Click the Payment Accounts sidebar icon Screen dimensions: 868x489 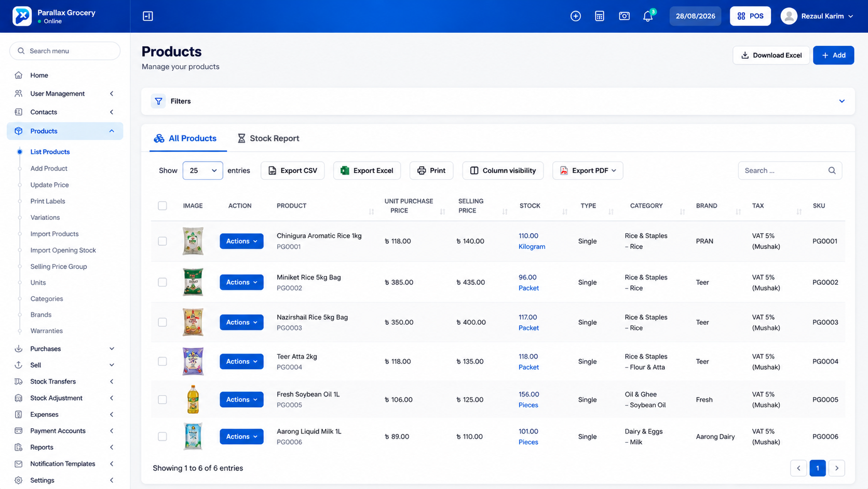coord(19,431)
